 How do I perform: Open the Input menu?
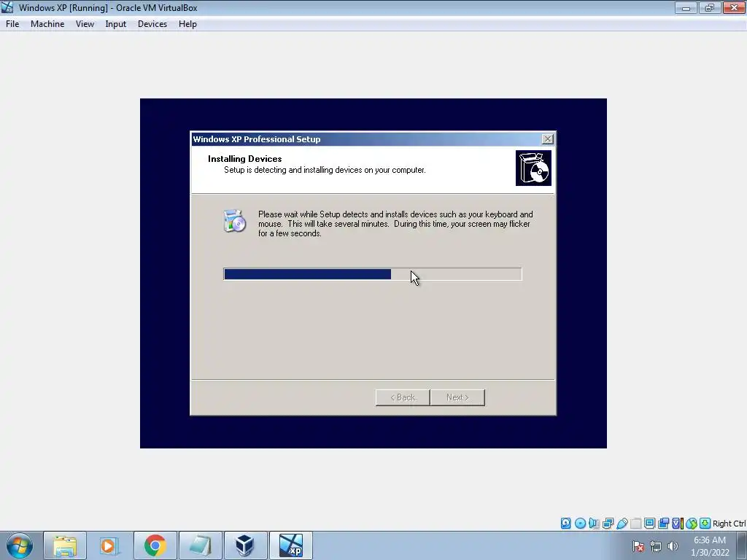tap(116, 24)
